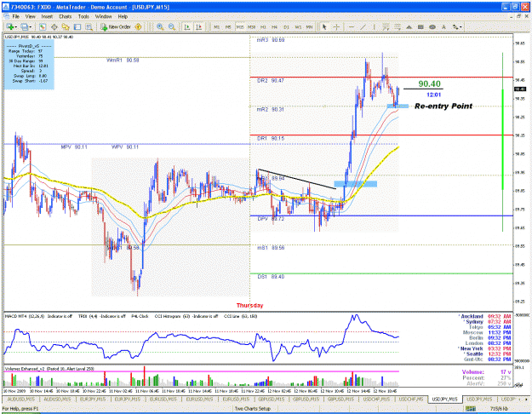
Task: Toggle the Expert Advisors button
Action: pos(138,26)
